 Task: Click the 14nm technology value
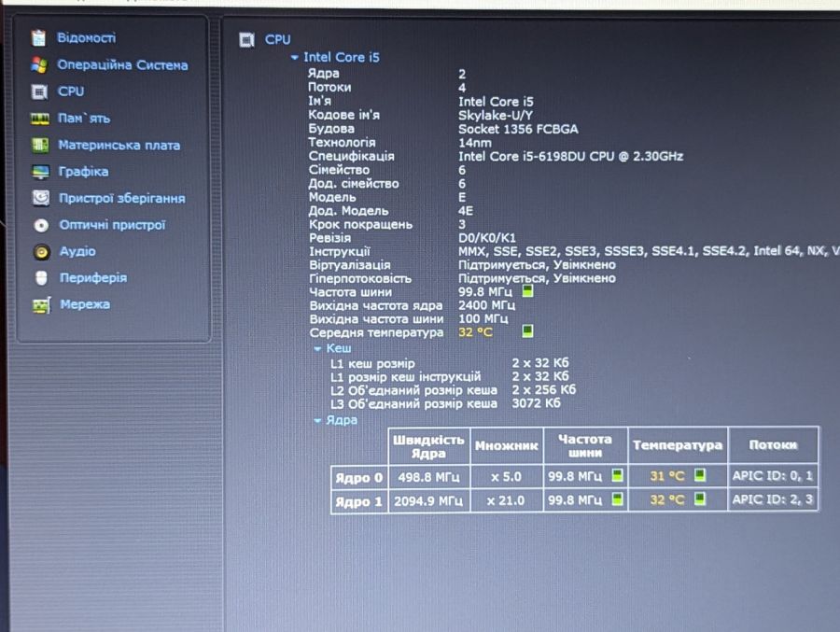[475, 143]
